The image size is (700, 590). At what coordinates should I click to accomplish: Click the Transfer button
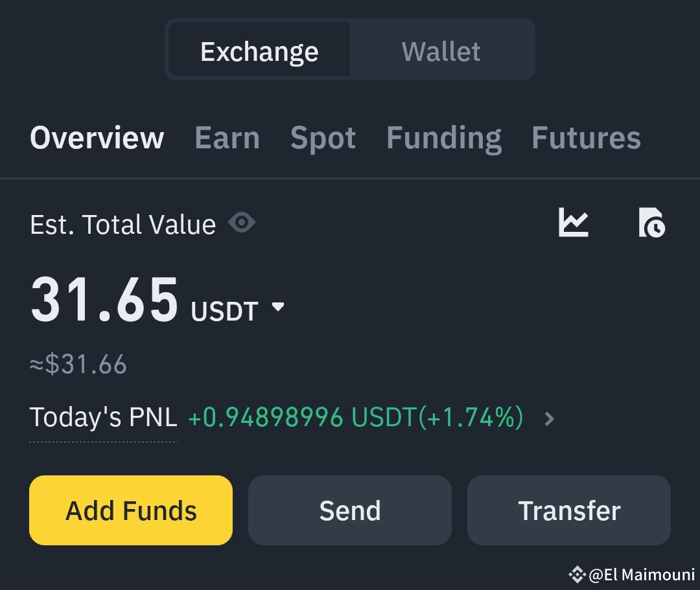569,510
